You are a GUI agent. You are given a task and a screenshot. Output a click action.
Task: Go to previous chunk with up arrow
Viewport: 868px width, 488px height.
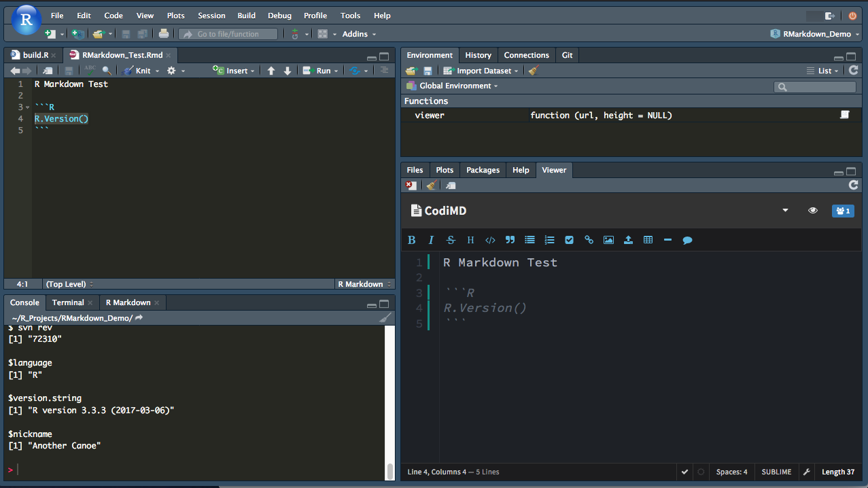click(x=271, y=71)
